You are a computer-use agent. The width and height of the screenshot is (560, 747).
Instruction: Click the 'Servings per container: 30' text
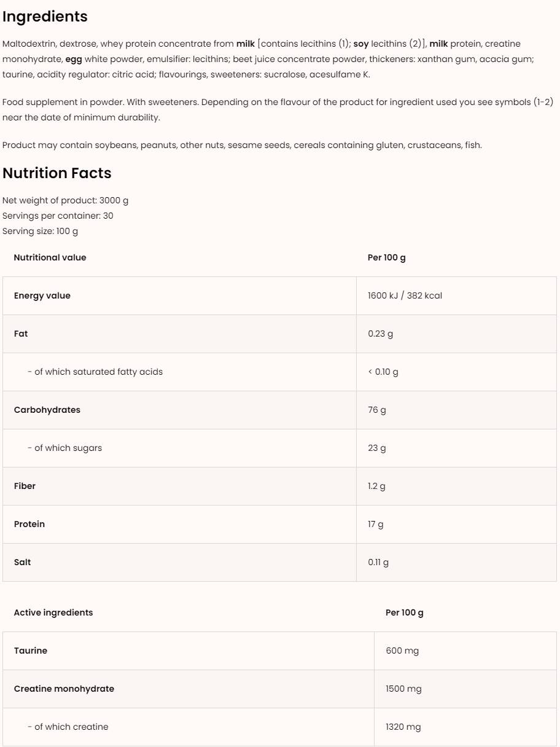(x=58, y=216)
